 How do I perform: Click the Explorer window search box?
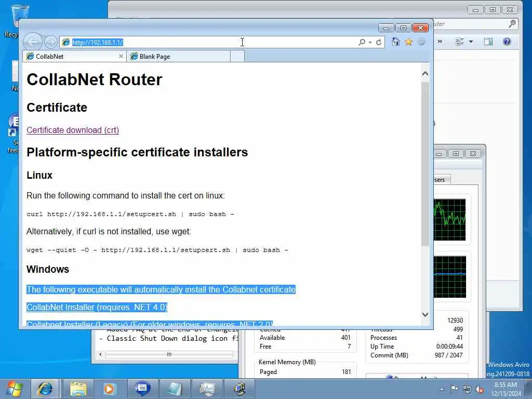pos(475,24)
